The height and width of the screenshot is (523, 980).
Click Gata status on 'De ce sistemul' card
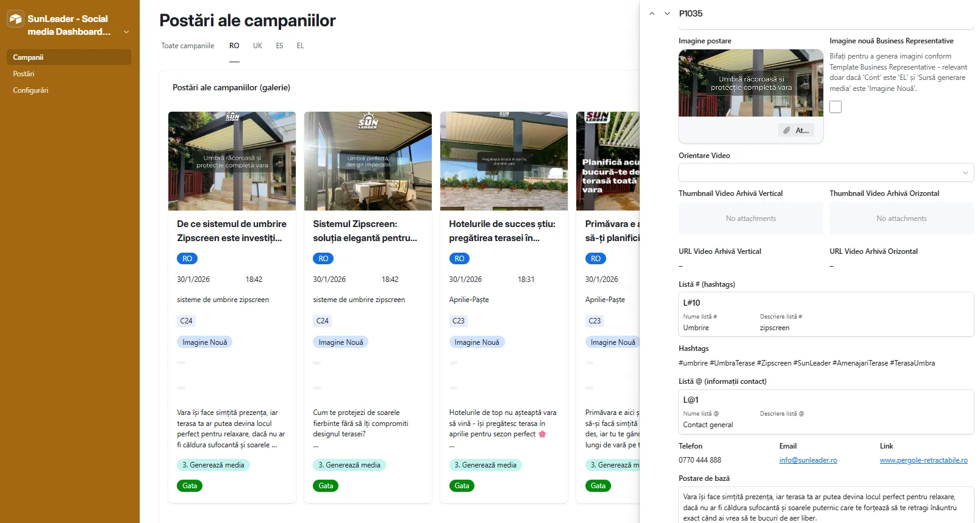190,486
